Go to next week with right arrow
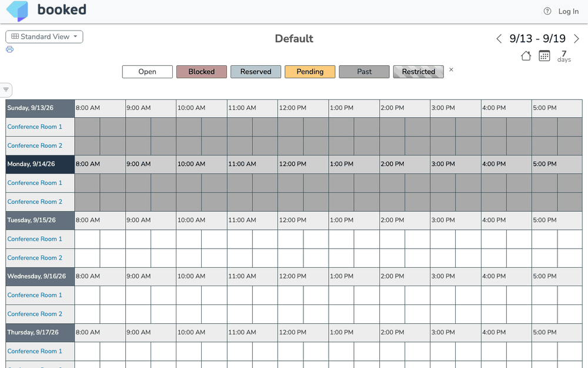588x368 pixels. (x=576, y=39)
